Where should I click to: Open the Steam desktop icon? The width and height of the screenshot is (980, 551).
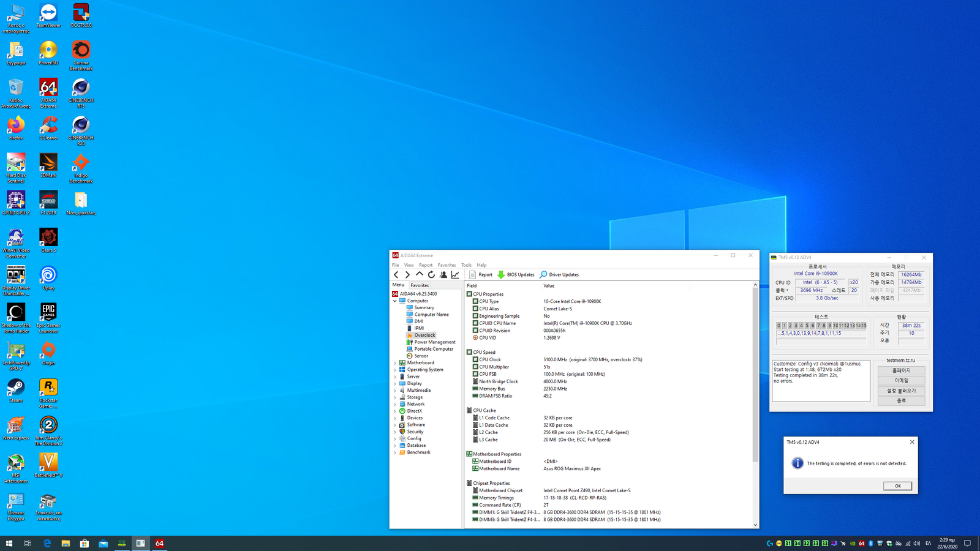[16, 391]
